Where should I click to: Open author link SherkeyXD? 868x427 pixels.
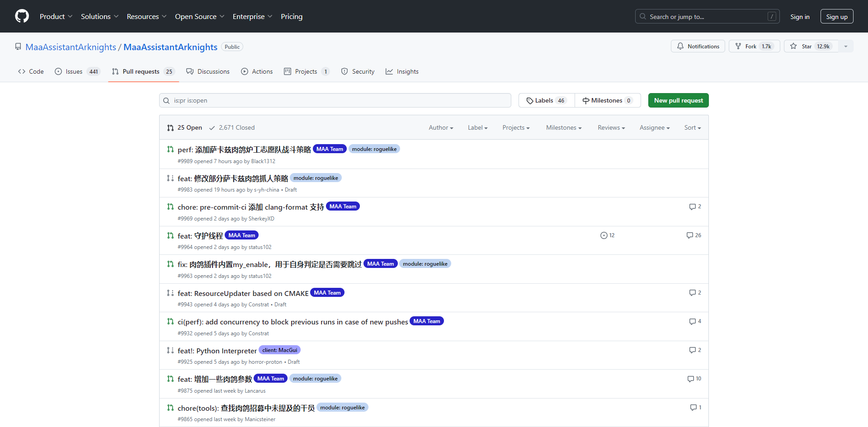[x=261, y=219]
